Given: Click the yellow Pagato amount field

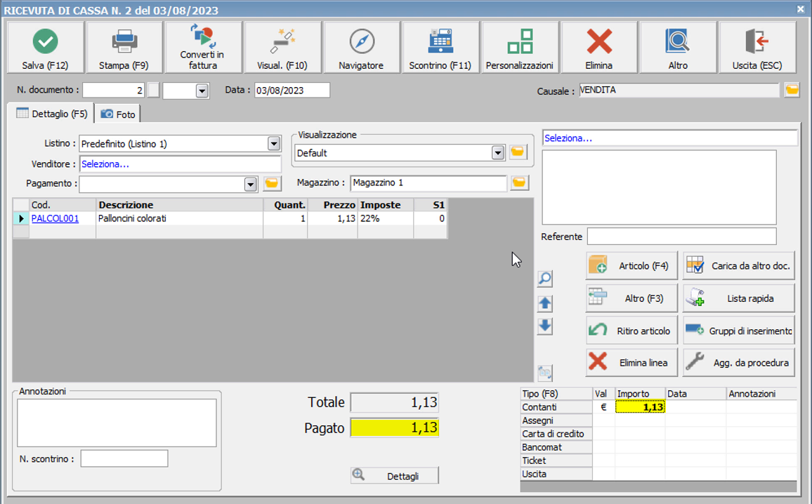Looking at the screenshot, I should 394,427.
